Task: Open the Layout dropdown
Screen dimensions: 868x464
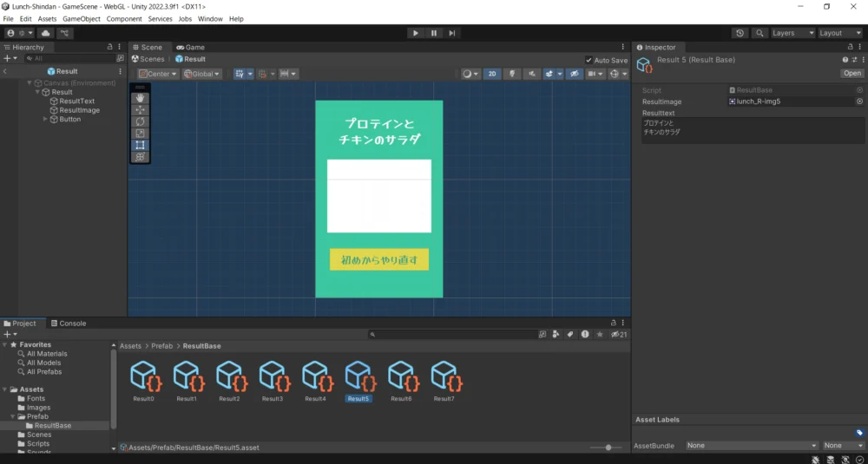Action: pyautogui.click(x=839, y=33)
